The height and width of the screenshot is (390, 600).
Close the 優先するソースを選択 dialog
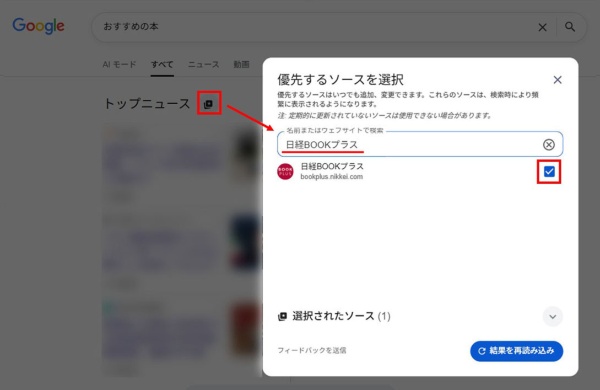[x=558, y=80]
